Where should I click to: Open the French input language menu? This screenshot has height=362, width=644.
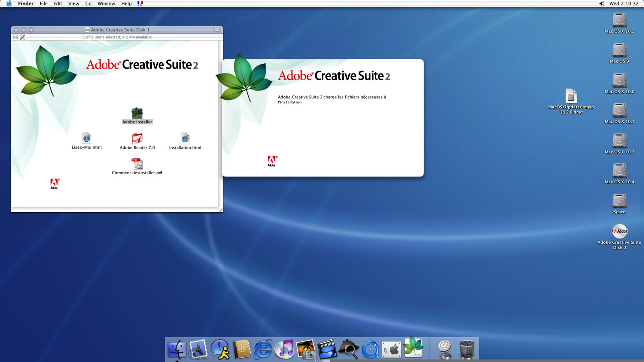140,3
